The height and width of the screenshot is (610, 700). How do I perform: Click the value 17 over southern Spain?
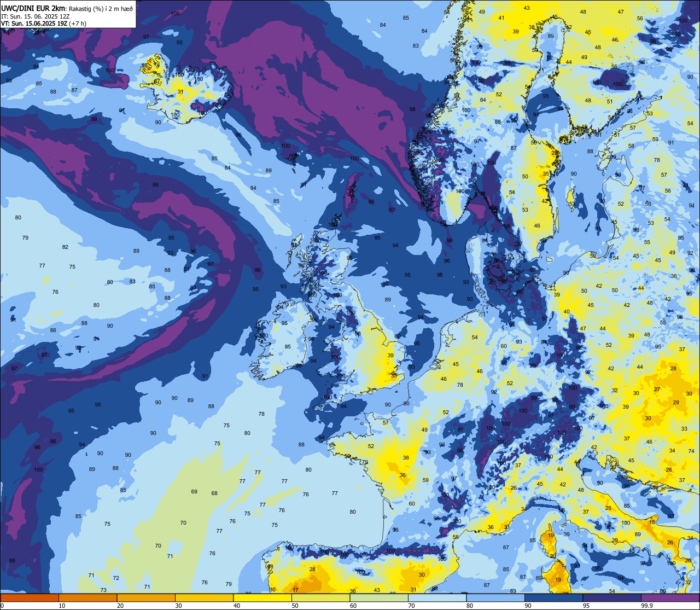click(x=295, y=590)
